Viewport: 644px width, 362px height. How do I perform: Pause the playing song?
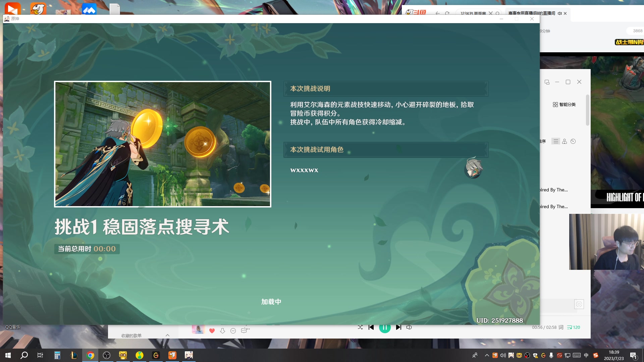point(385,327)
